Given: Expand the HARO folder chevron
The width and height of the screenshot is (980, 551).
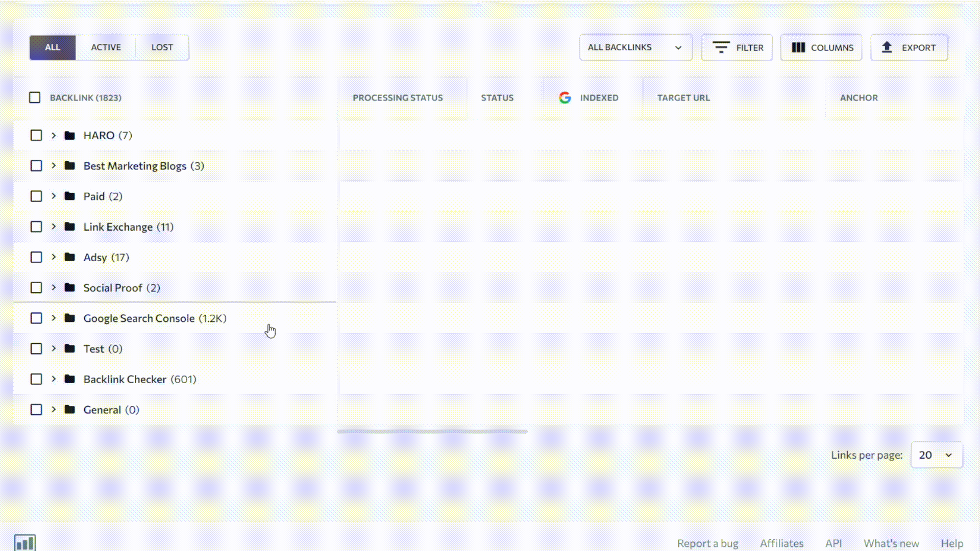Looking at the screenshot, I should tap(54, 135).
